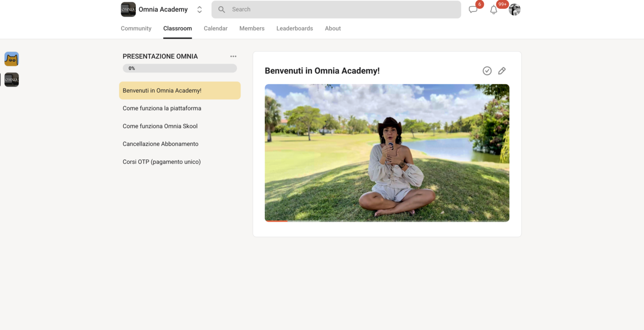The image size is (644, 330).
Task: Mark lesson complete with the checkmark circle
Action: tap(487, 71)
